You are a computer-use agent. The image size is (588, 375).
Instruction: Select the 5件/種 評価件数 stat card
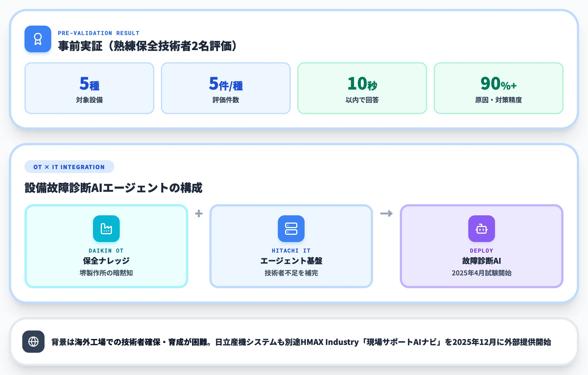pyautogui.click(x=226, y=88)
